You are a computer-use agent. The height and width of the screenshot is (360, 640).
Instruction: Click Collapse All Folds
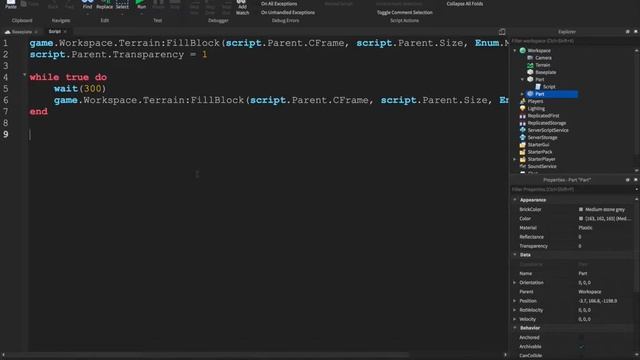click(464, 4)
